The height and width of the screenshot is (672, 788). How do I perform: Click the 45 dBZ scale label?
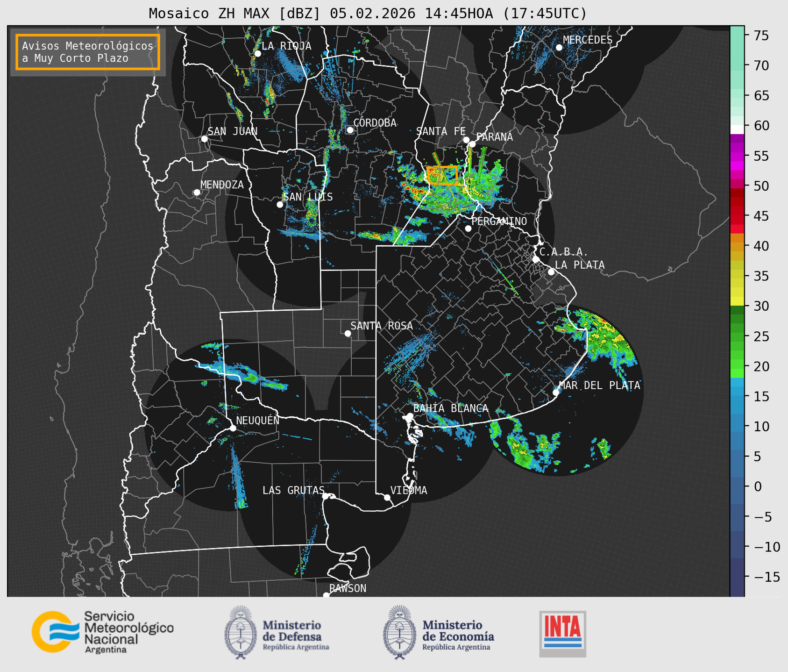tap(761, 216)
